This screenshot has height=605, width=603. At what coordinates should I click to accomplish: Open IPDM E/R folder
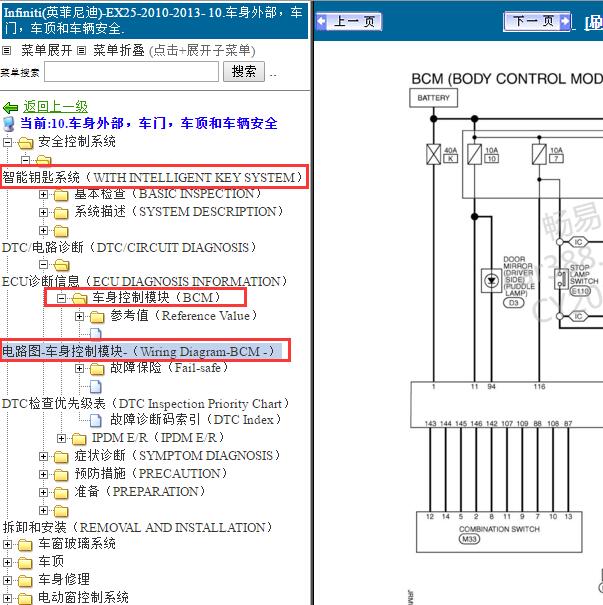coord(158,438)
